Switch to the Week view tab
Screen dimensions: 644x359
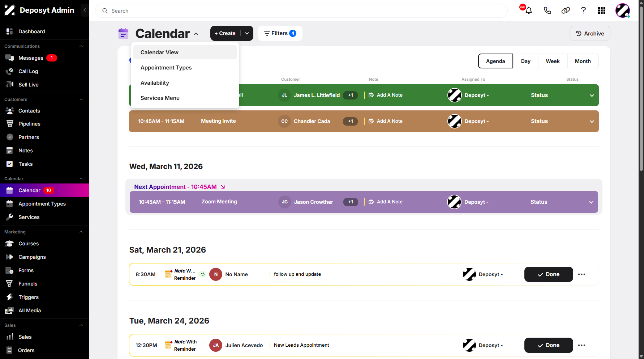[x=553, y=61]
